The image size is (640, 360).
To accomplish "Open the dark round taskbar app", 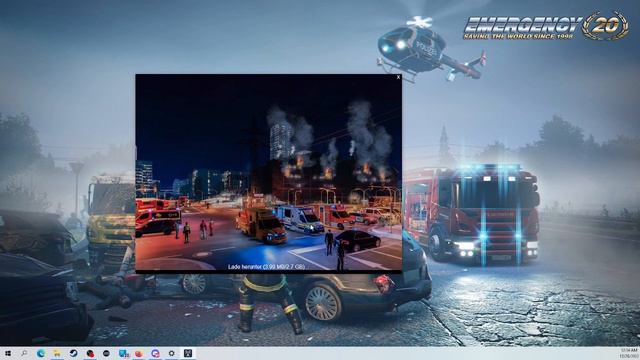I will point(107,353).
